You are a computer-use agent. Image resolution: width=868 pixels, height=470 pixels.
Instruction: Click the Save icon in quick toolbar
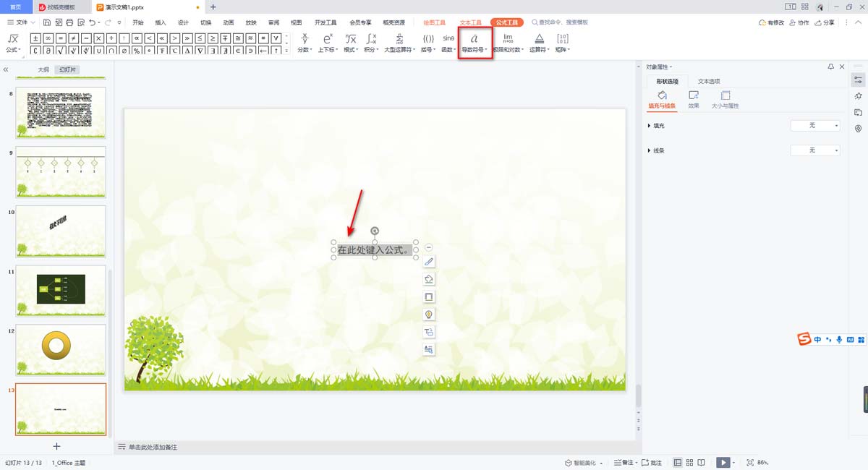47,22
